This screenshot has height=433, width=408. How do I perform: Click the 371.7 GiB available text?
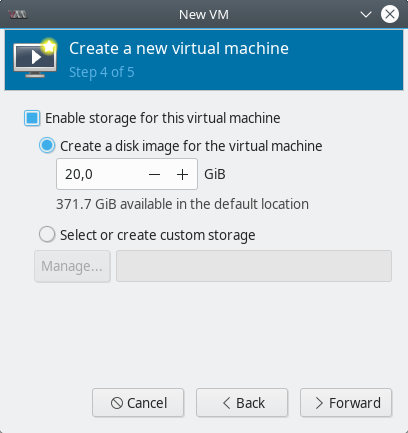pos(182,204)
